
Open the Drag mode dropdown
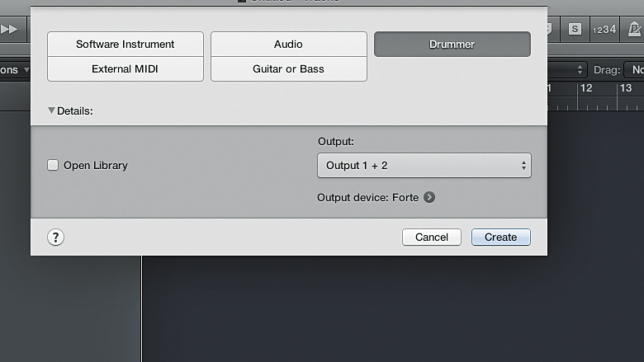634,70
